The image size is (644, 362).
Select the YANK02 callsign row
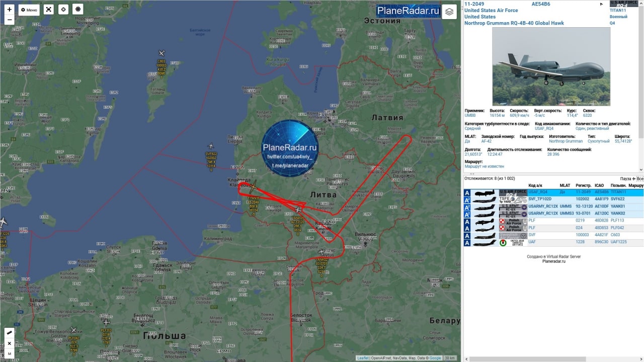553,213
